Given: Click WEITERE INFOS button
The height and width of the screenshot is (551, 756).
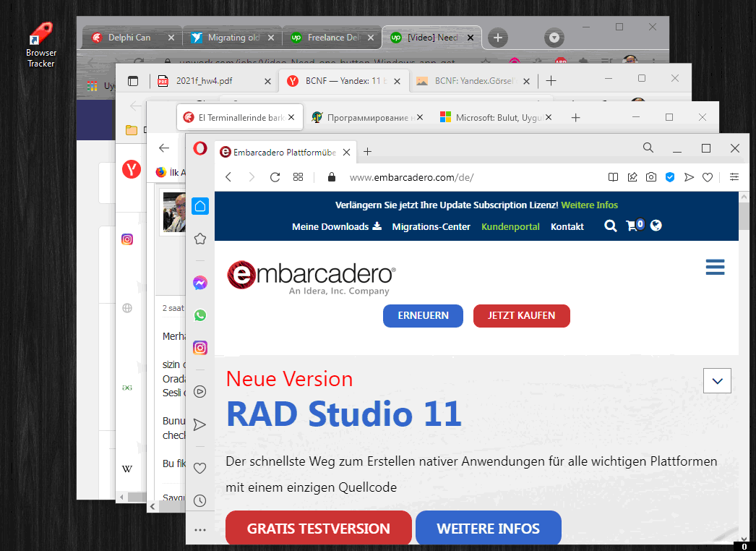Looking at the screenshot, I should (488, 529).
